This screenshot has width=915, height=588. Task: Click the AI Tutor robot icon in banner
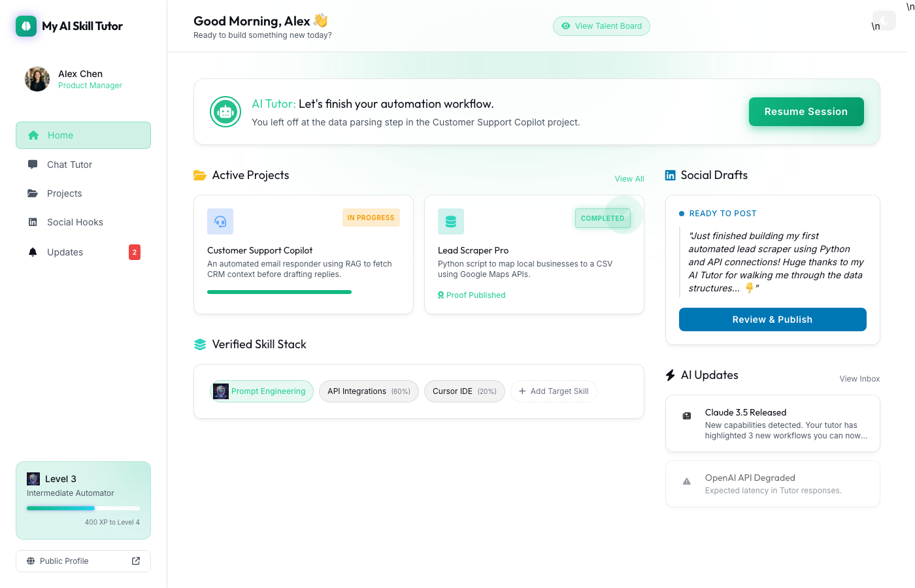[x=225, y=111]
